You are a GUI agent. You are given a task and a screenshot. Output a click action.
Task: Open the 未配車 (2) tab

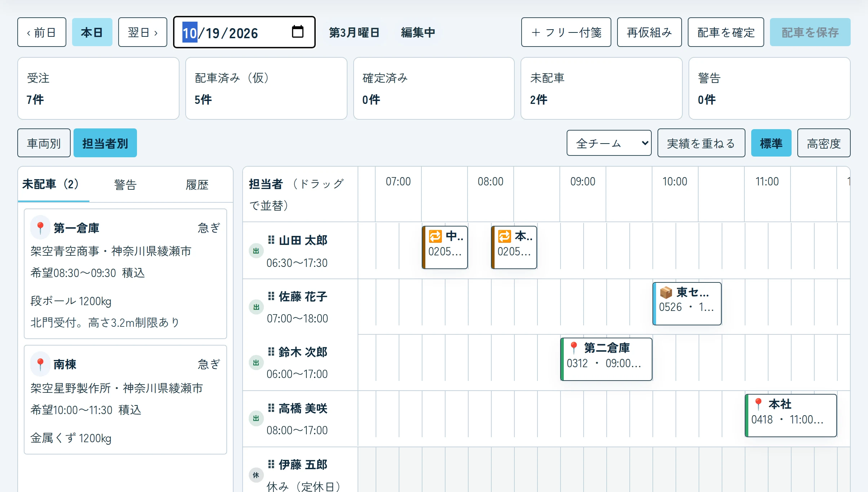tap(53, 184)
